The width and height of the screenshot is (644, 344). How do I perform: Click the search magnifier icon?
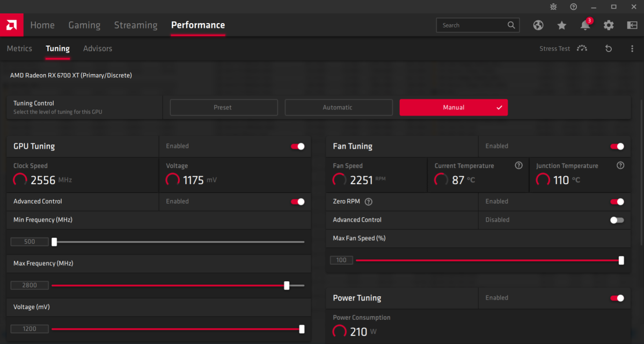(511, 25)
